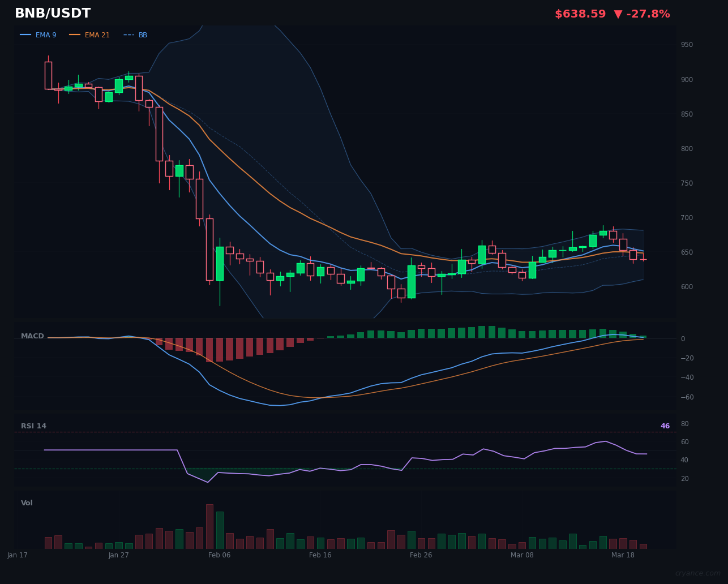
Task: Collapse the MACD indicator panel
Action: pyautogui.click(x=32, y=336)
